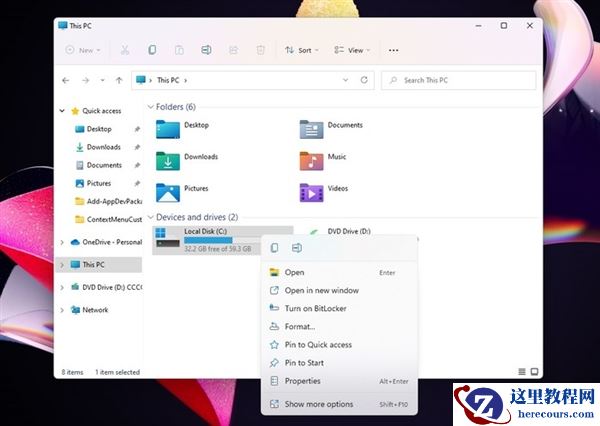Open ContextMenuCust folder in sidebar

[108, 219]
